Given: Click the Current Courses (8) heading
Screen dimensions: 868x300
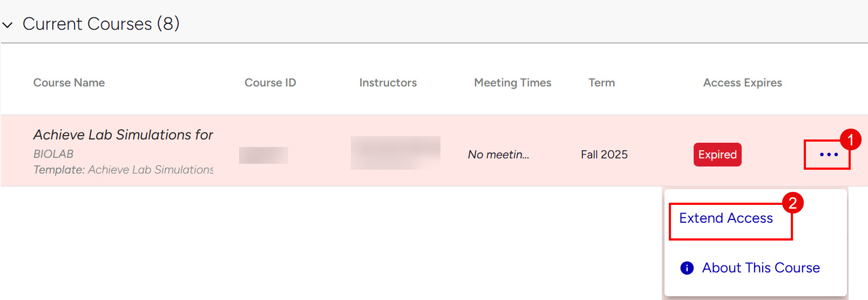Looking at the screenshot, I should click(x=101, y=24).
